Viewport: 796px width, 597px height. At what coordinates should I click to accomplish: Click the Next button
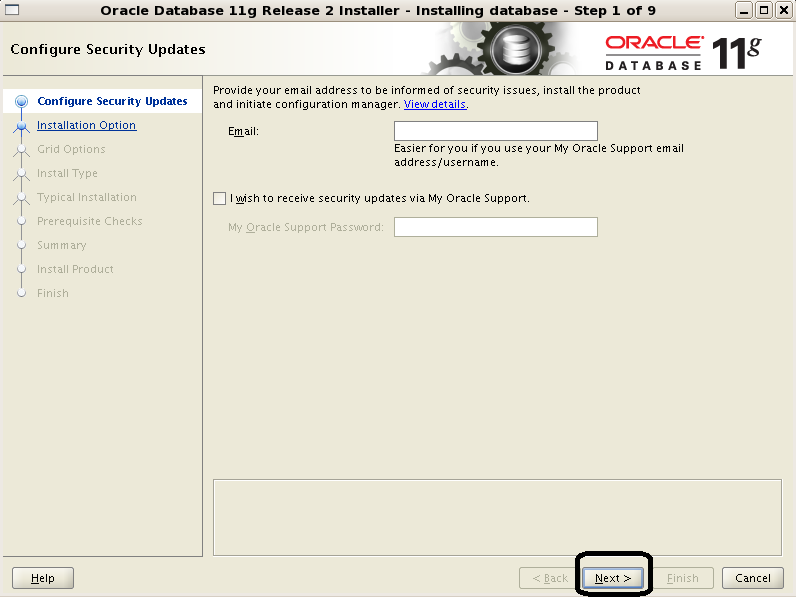(613, 578)
